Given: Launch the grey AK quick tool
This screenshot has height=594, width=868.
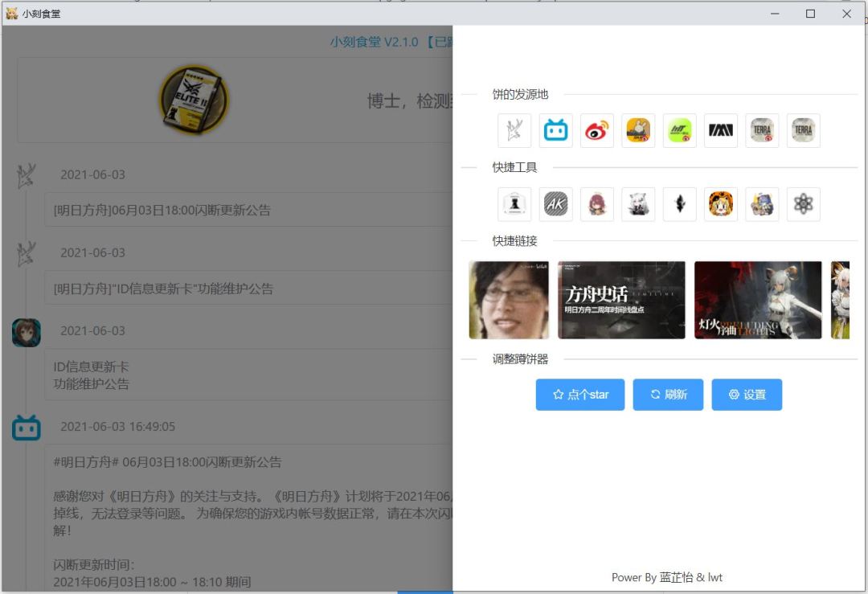Looking at the screenshot, I should pos(556,204).
